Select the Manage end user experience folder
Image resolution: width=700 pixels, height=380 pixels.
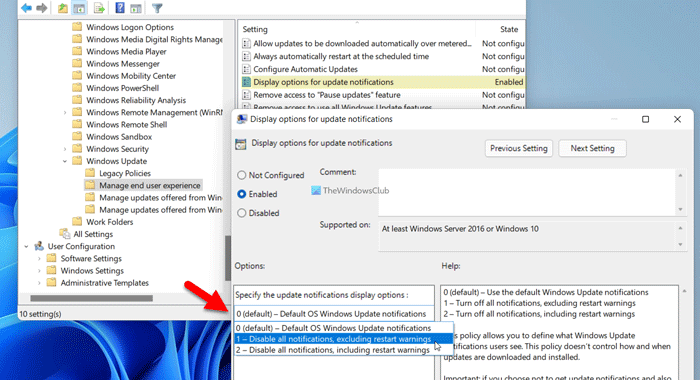point(150,185)
